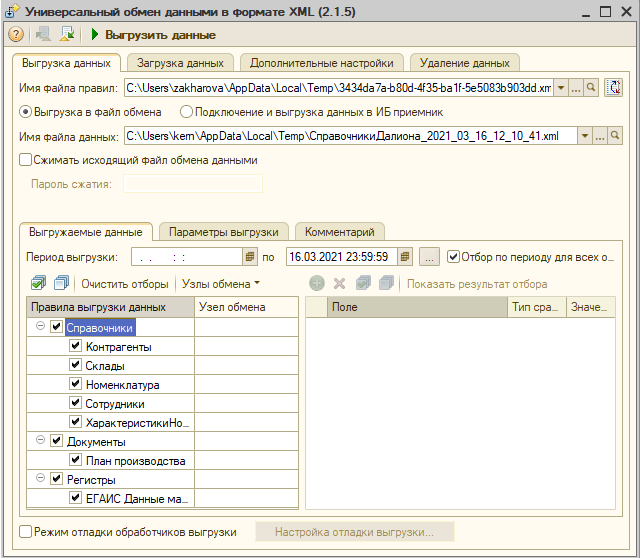This screenshot has width=640, height=558.
Task: Browse ellipsis button for rules file name
Action: point(576,87)
